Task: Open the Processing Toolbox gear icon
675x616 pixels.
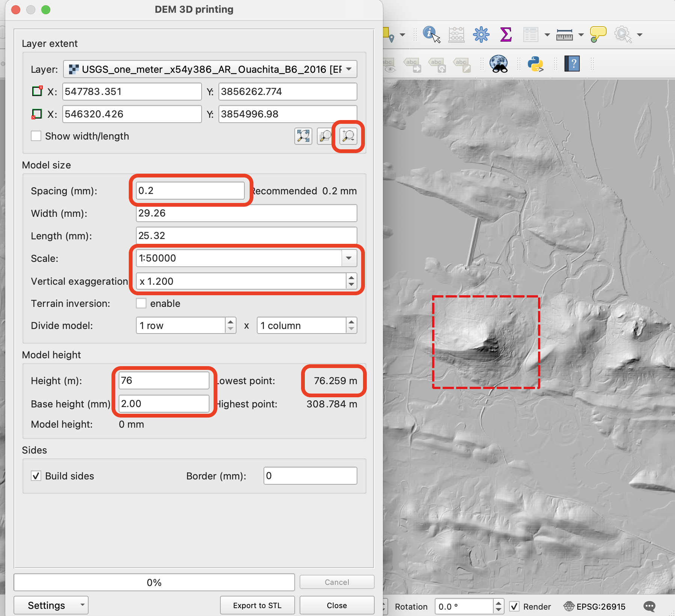Action: click(481, 35)
